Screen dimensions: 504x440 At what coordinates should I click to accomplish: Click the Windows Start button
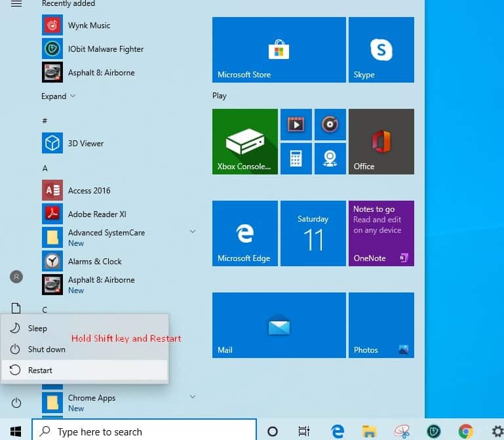click(x=16, y=431)
